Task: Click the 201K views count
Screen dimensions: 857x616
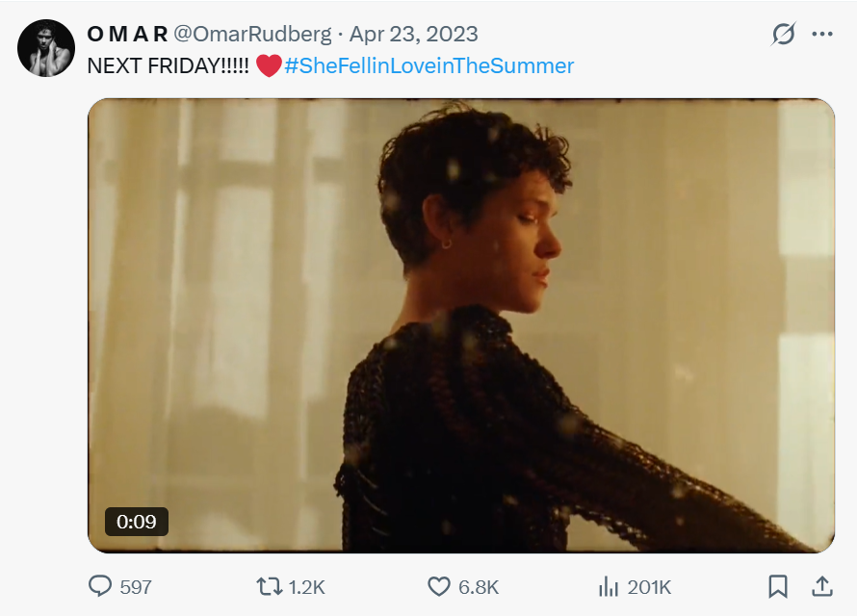Action: click(648, 587)
